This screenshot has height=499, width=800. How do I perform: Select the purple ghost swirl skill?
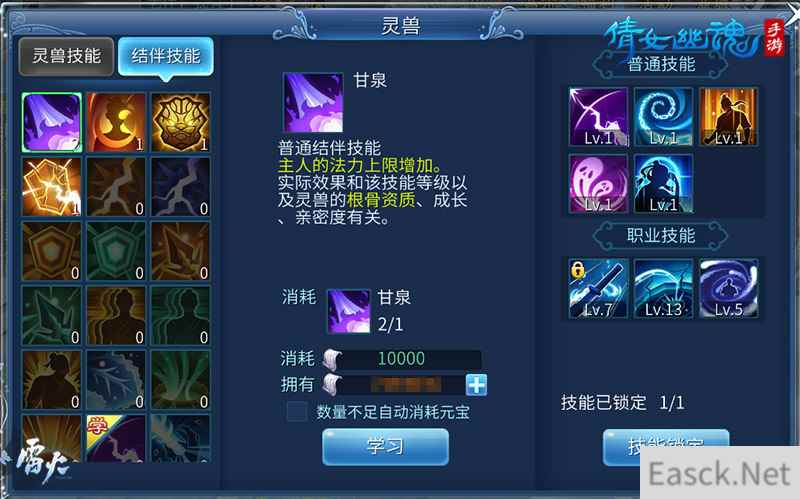(598, 184)
